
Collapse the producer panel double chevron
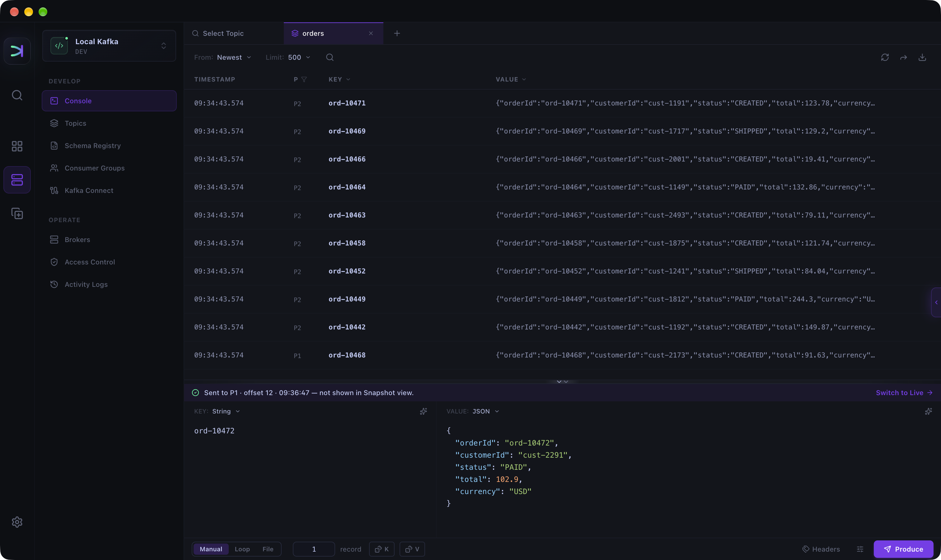(562, 381)
